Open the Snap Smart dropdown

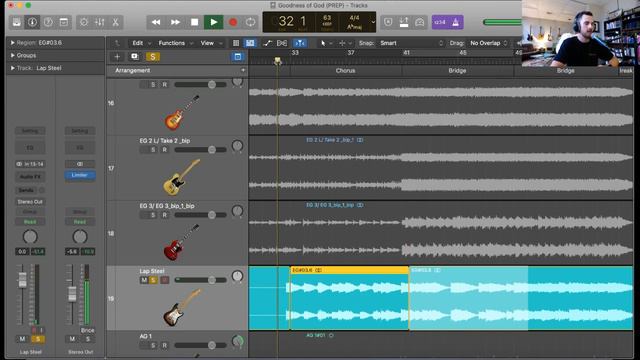411,43
